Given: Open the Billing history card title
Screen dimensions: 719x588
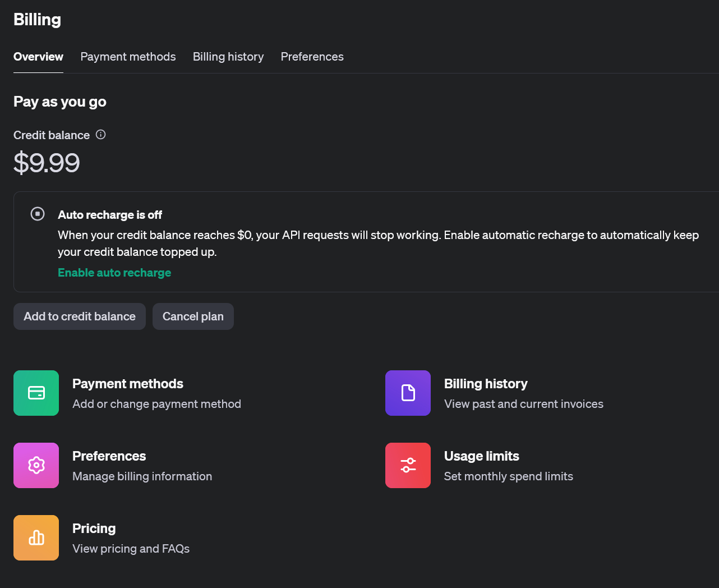Looking at the screenshot, I should pos(486,384).
